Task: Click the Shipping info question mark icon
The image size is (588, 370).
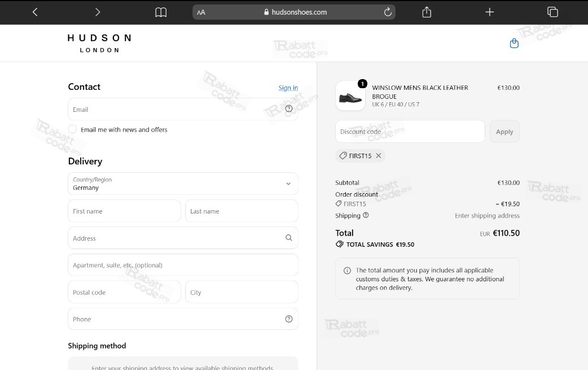Action: pos(366,215)
